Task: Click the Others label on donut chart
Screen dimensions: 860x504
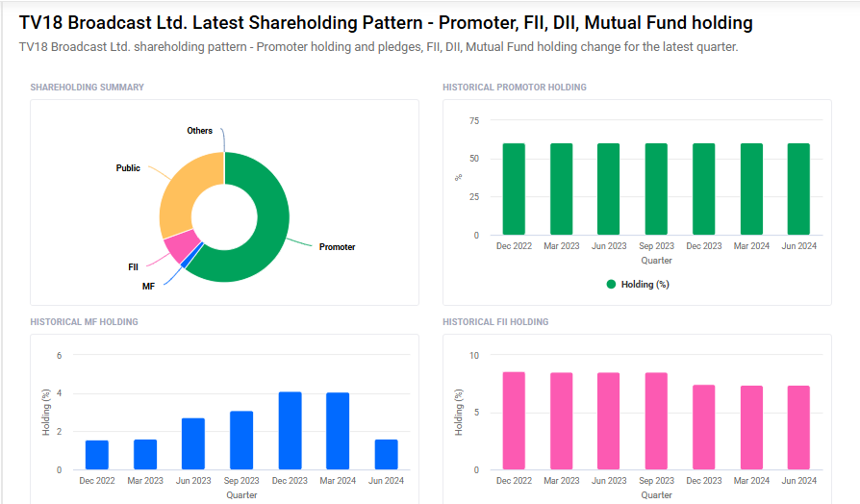Action: pos(199,131)
